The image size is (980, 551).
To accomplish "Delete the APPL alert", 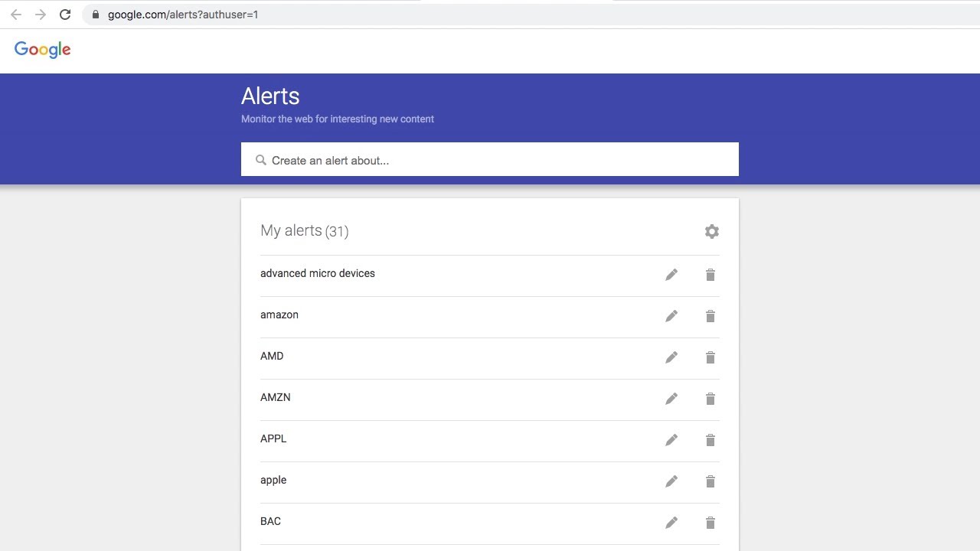I will (x=710, y=440).
